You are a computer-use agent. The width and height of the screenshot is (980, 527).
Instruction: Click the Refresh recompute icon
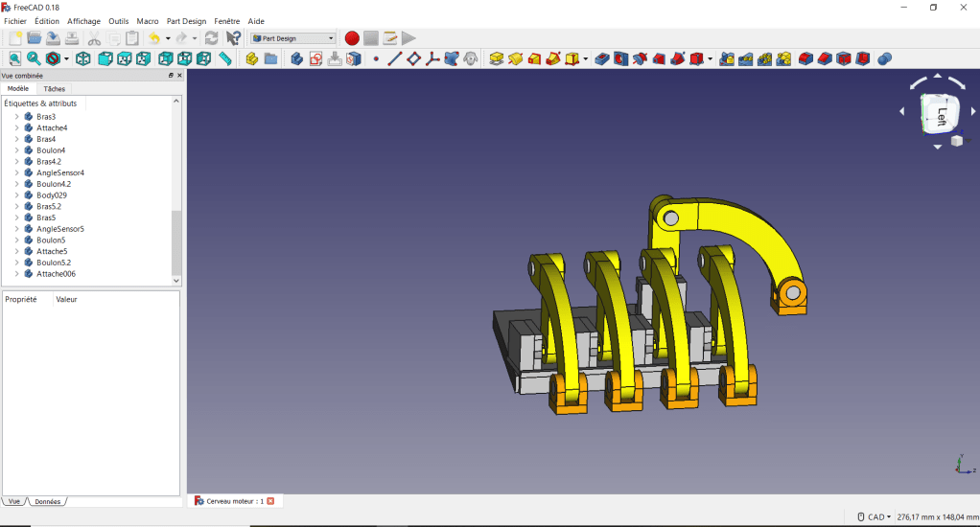tap(211, 38)
